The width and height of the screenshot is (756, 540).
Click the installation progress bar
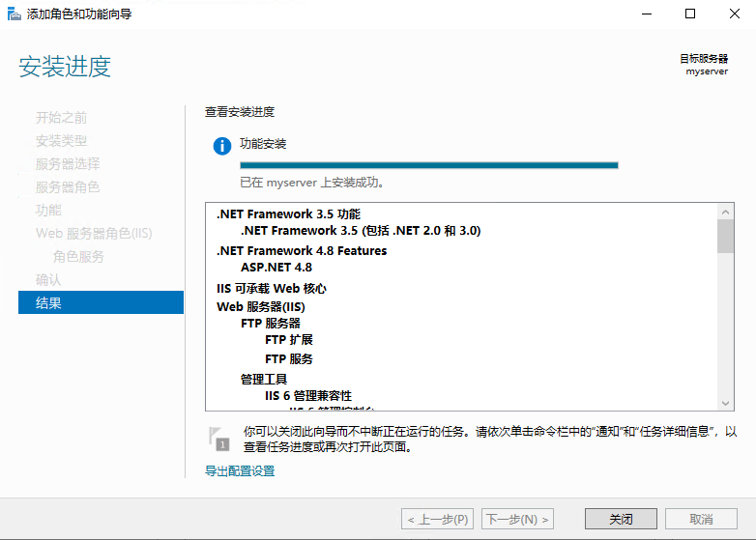click(428, 165)
